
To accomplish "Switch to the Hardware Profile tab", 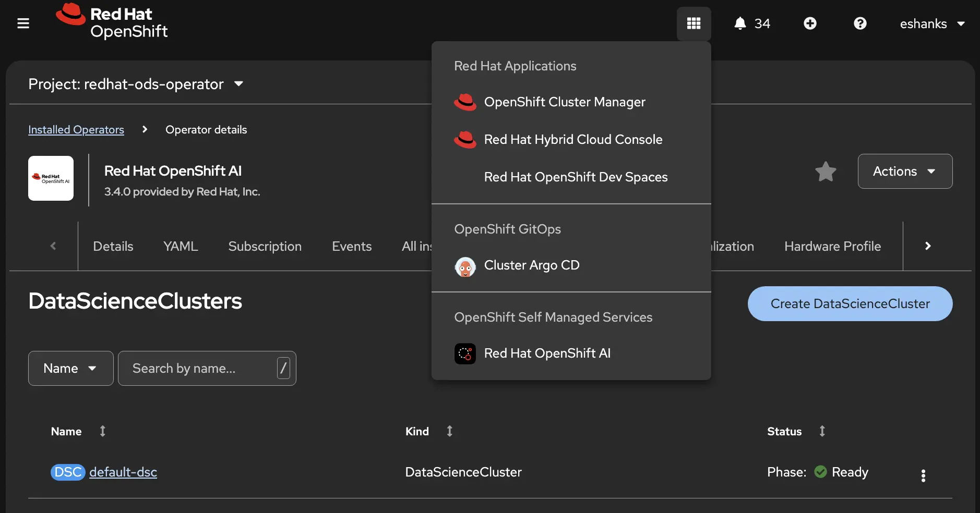I will click(x=832, y=246).
